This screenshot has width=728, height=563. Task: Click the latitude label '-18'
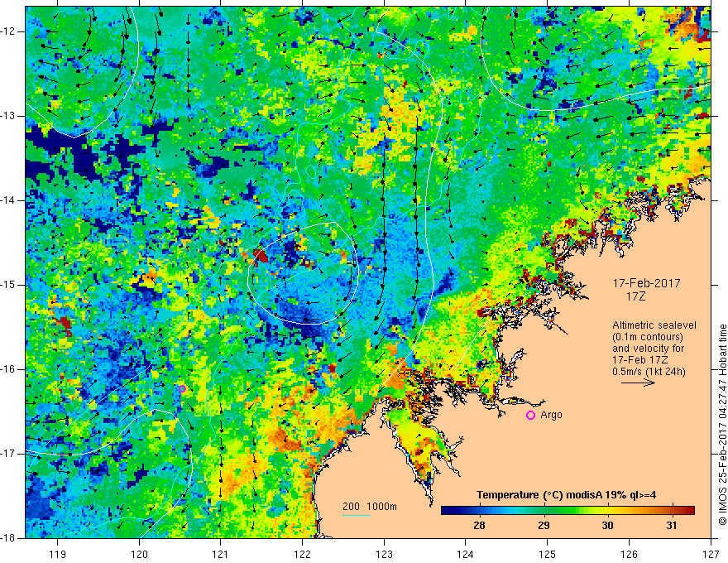8,538
